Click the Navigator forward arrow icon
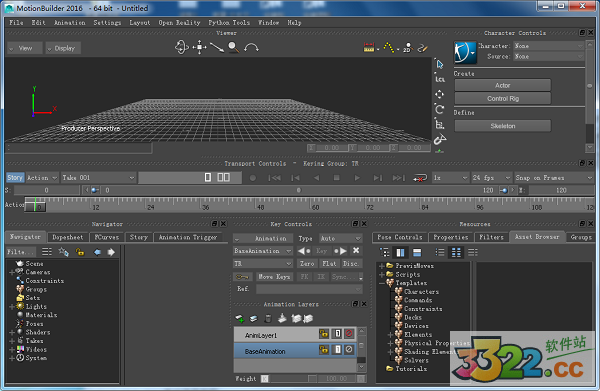The height and width of the screenshot is (391, 600). [x=111, y=252]
